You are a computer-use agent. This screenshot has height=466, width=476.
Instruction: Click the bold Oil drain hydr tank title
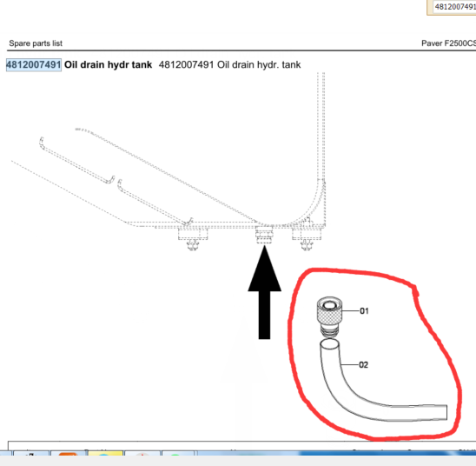coord(108,64)
